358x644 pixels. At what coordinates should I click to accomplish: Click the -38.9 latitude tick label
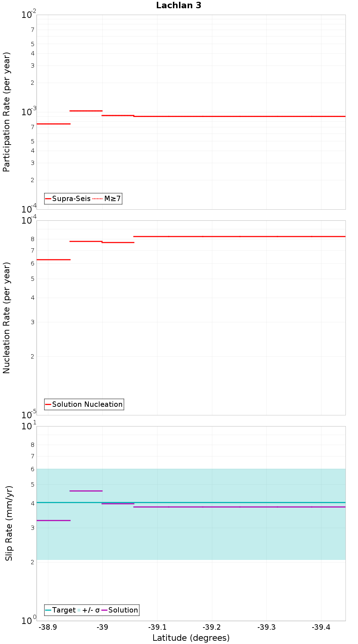pos(48,627)
